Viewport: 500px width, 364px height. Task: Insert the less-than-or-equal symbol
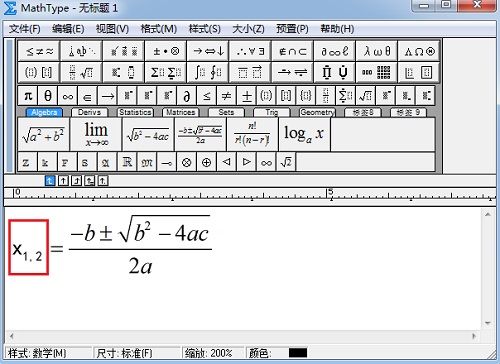207,96
